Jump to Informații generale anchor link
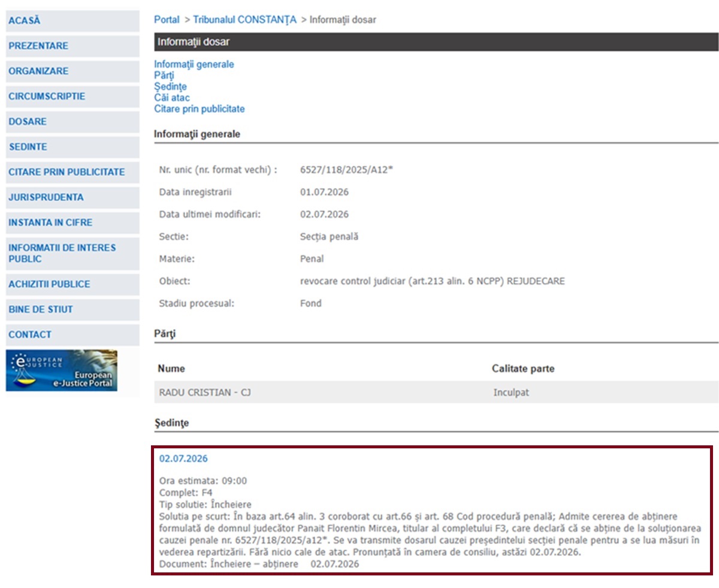The width and height of the screenshot is (719, 588). tap(194, 64)
